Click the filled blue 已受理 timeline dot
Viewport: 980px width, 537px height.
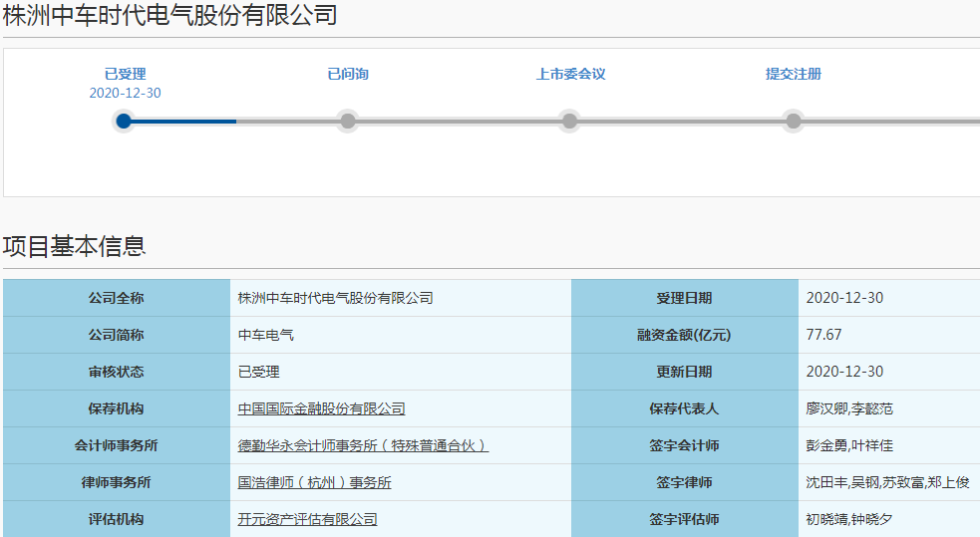pyautogui.click(x=124, y=122)
